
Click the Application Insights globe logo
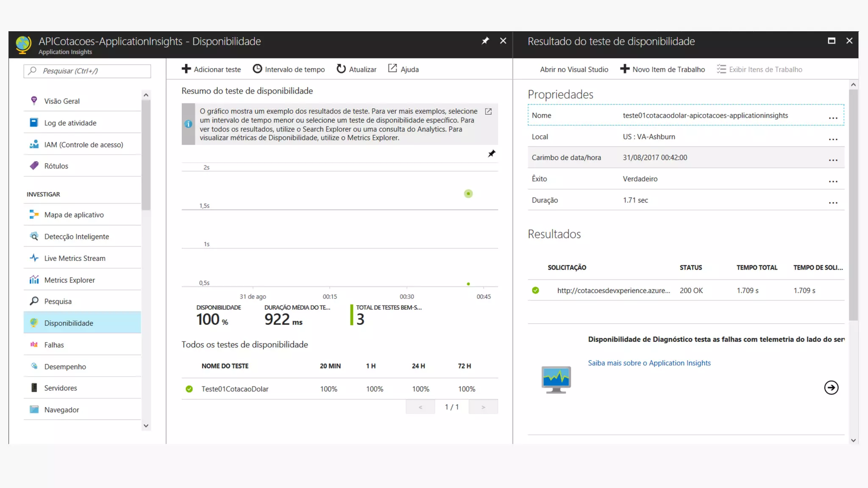coord(23,44)
